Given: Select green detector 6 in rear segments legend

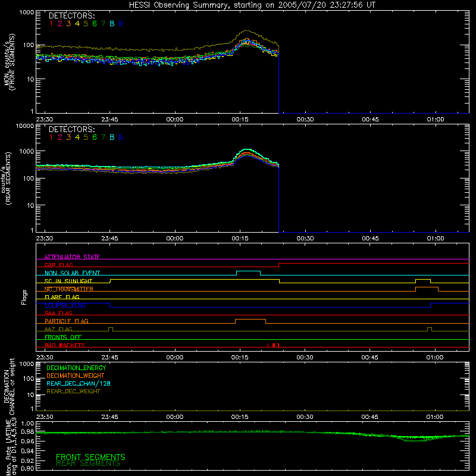Looking at the screenshot, I should (95, 137).
